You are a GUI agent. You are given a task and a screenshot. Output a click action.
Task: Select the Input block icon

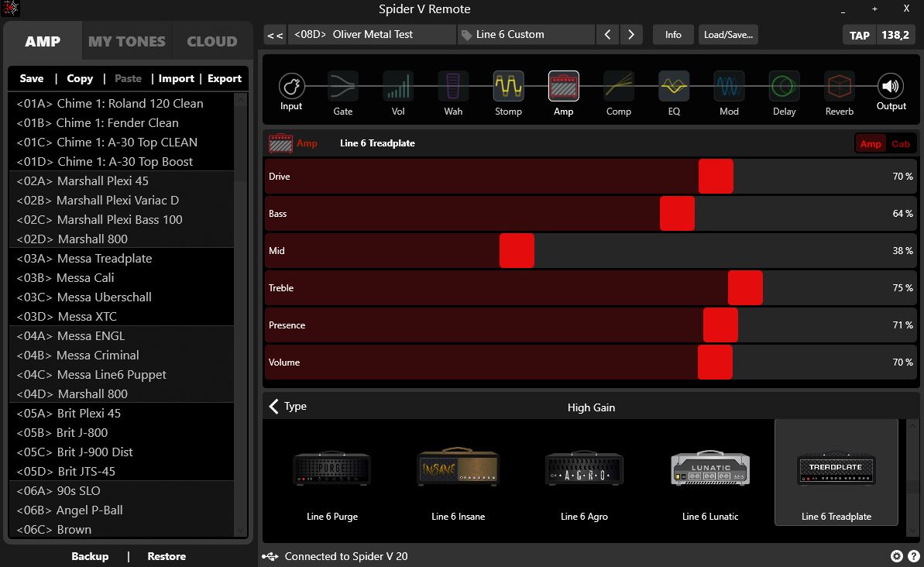(x=291, y=86)
